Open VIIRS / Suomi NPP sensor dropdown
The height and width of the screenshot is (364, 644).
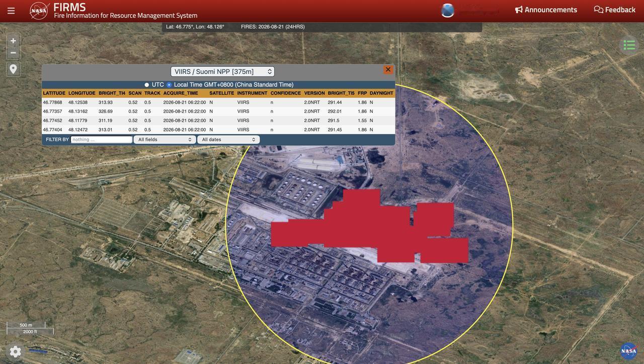pyautogui.click(x=222, y=71)
